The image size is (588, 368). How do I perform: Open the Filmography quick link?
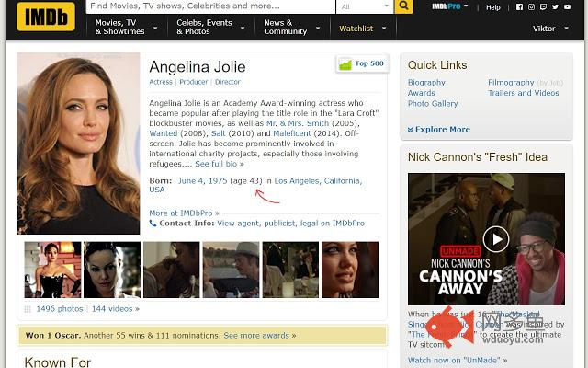[x=511, y=83]
